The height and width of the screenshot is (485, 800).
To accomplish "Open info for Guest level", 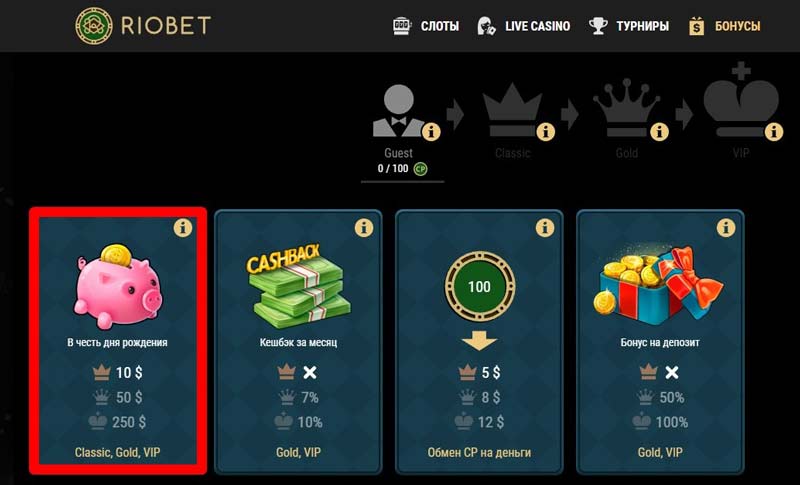I will click(431, 132).
